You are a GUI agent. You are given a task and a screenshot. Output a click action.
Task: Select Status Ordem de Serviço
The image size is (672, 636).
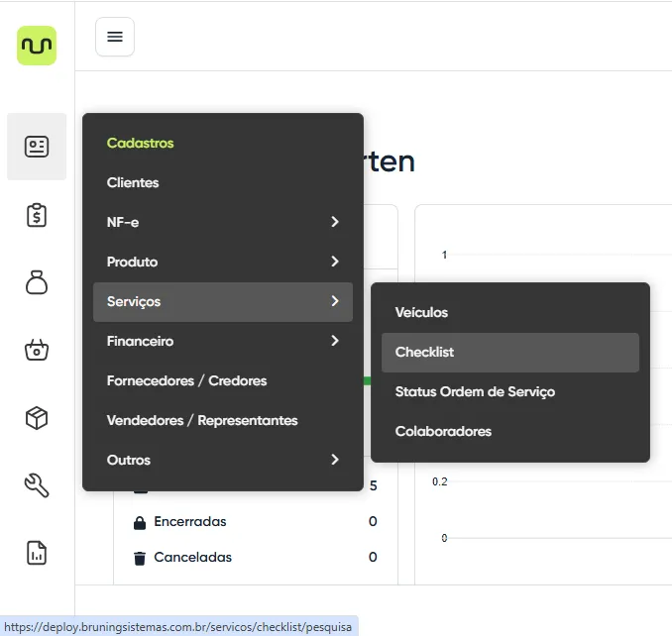(x=475, y=391)
